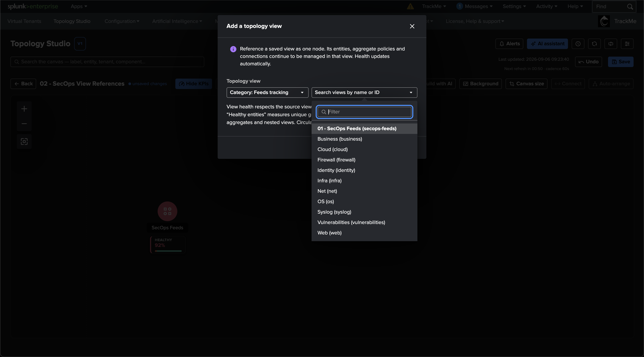Click the TrackMe logo icon

604,21
